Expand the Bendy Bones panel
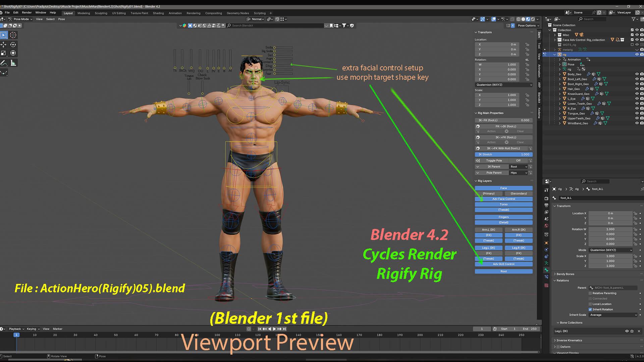Viewport: 644px width, 362px height. [x=565, y=274]
